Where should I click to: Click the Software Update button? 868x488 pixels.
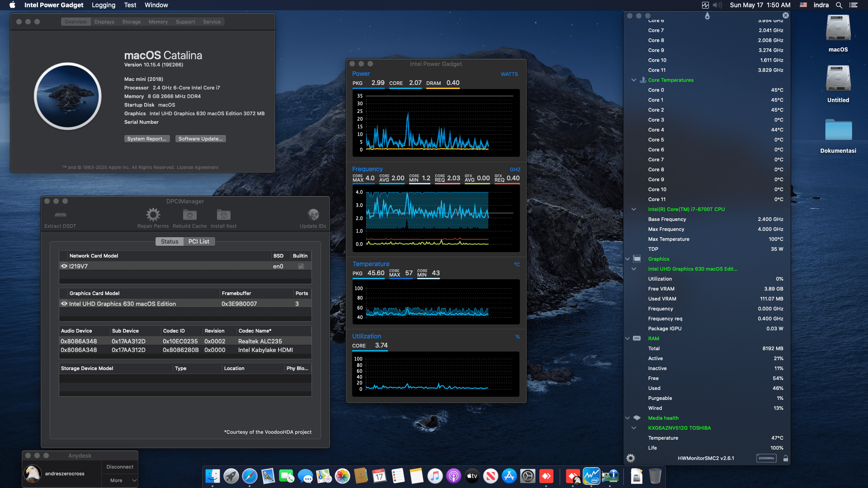200,139
